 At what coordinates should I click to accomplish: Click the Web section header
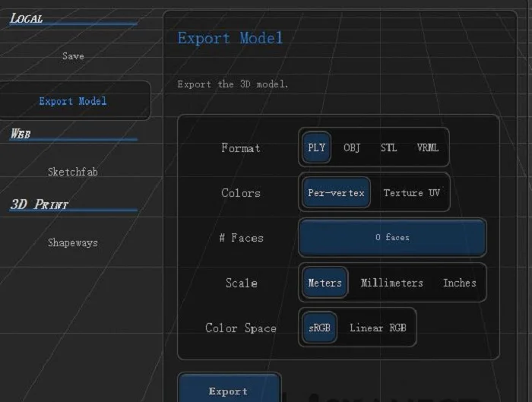[x=21, y=134]
